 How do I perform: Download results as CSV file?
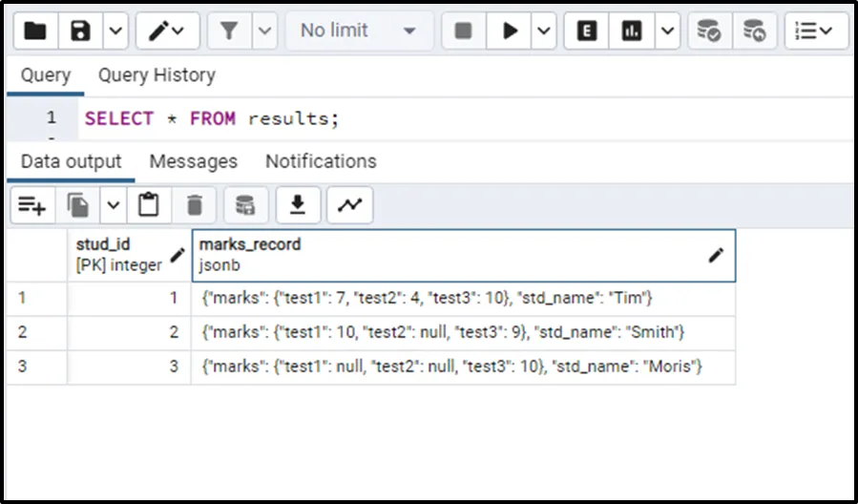pos(298,204)
